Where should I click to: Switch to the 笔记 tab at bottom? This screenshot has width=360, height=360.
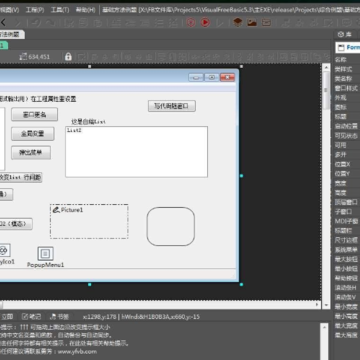[31, 316]
